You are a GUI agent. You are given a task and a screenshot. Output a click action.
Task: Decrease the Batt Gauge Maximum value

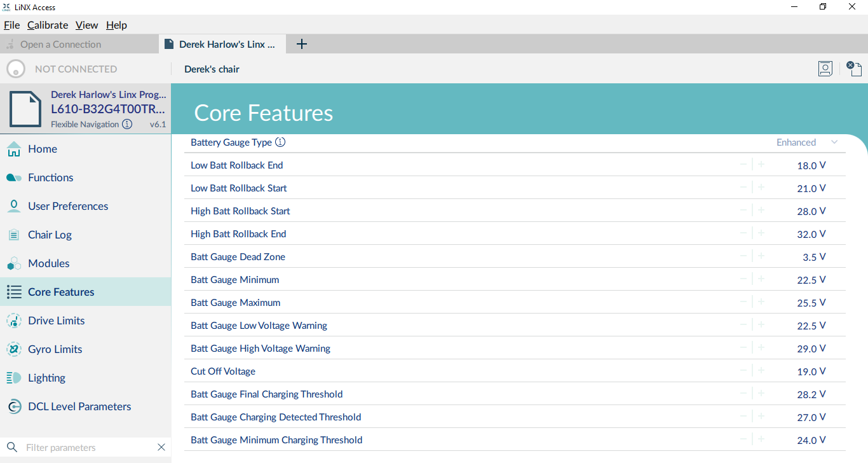743,302
